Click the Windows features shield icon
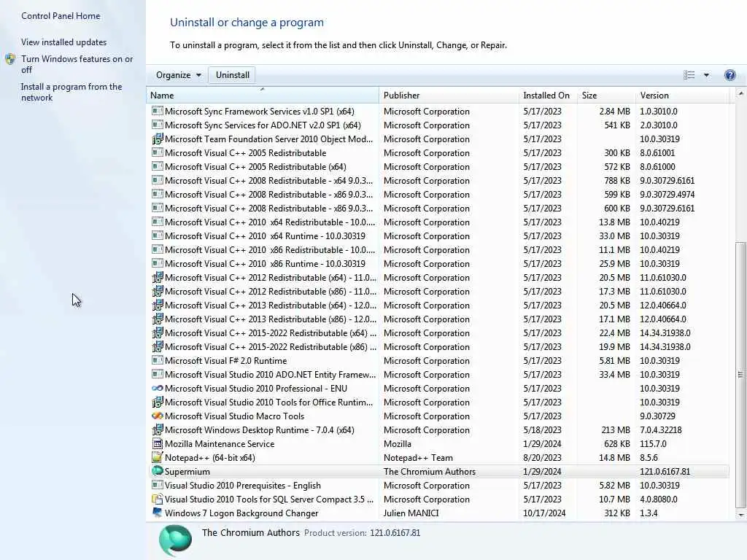 click(x=10, y=59)
